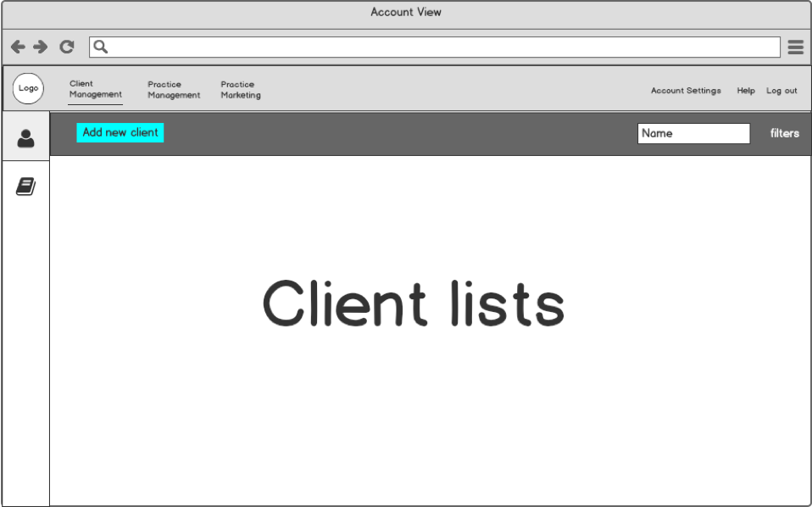Click inside the Name input field
Screen dimensions: 812x507
pos(693,133)
